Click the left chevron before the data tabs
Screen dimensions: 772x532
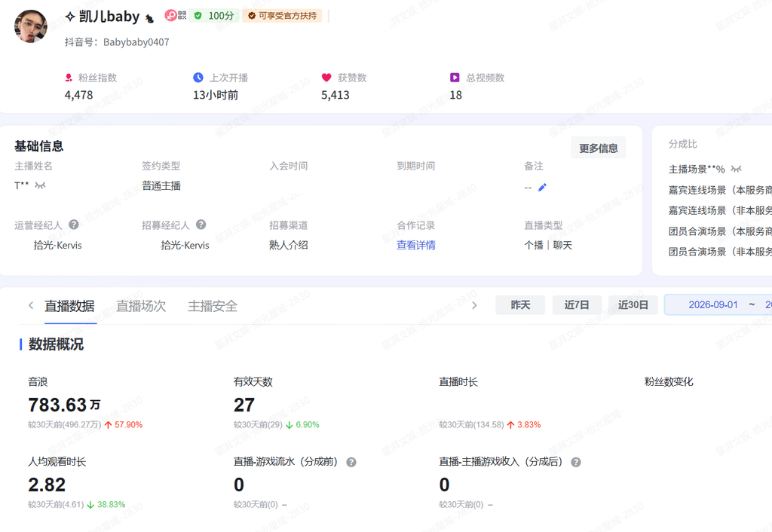tap(31, 306)
